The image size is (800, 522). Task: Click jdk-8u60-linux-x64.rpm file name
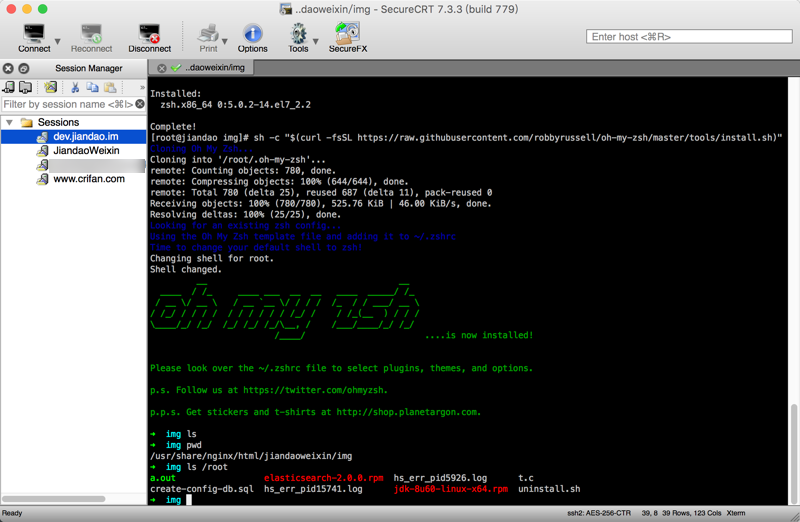[451, 489]
